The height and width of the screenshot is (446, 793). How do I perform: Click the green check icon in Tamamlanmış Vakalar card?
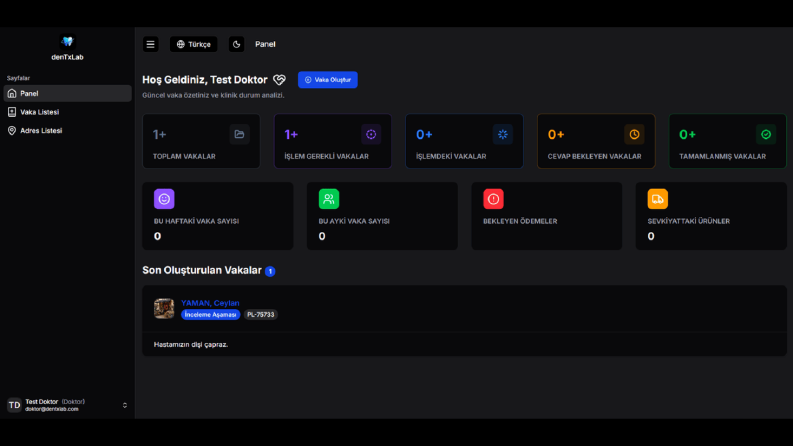(766, 135)
